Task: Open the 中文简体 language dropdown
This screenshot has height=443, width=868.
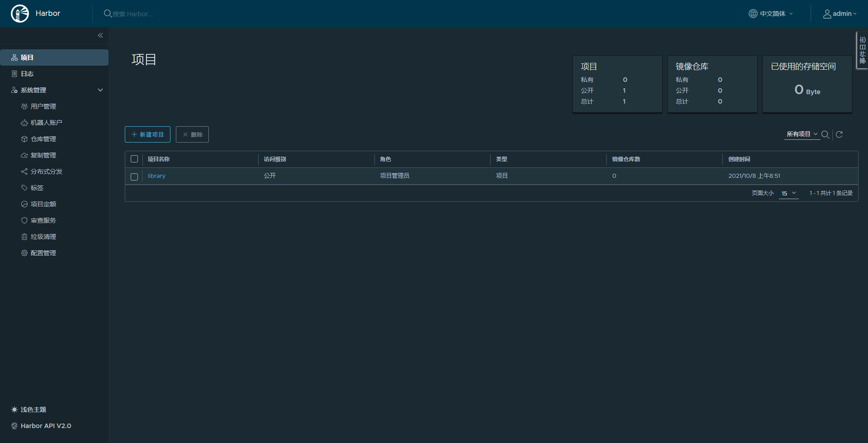Action: pos(771,14)
